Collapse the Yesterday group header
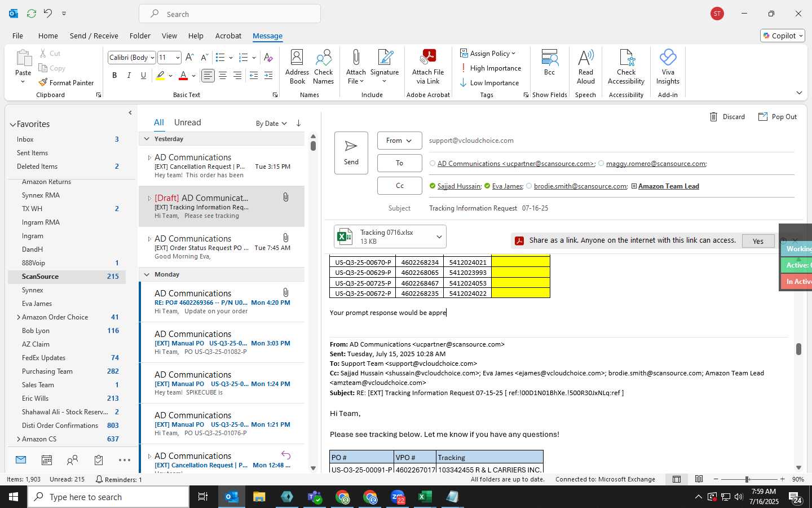The height and width of the screenshot is (508, 812). pos(147,139)
